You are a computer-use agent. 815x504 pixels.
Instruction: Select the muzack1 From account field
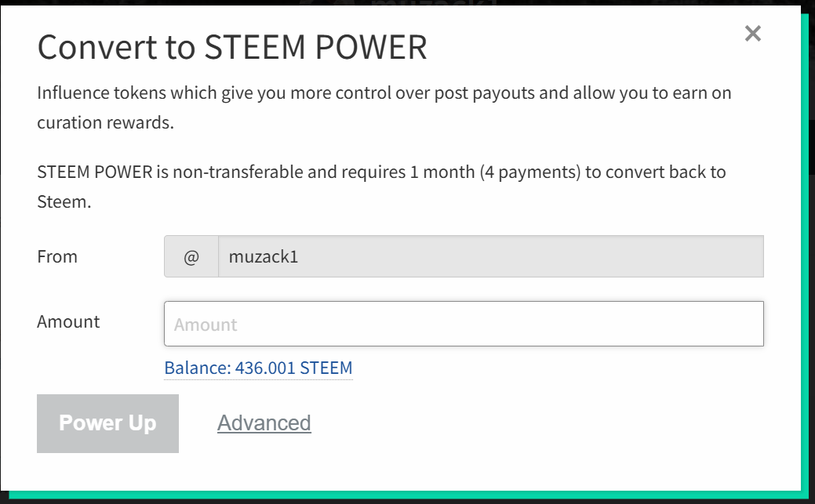(490, 256)
